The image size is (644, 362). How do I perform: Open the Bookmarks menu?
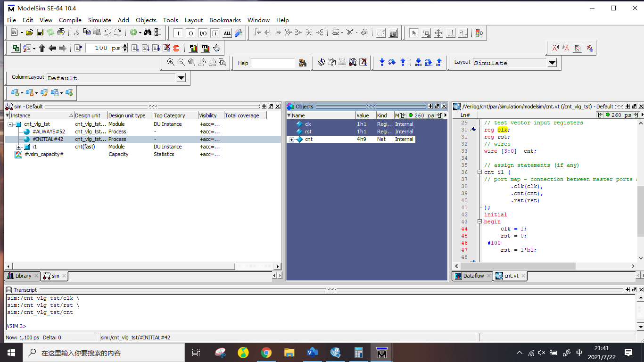point(225,20)
